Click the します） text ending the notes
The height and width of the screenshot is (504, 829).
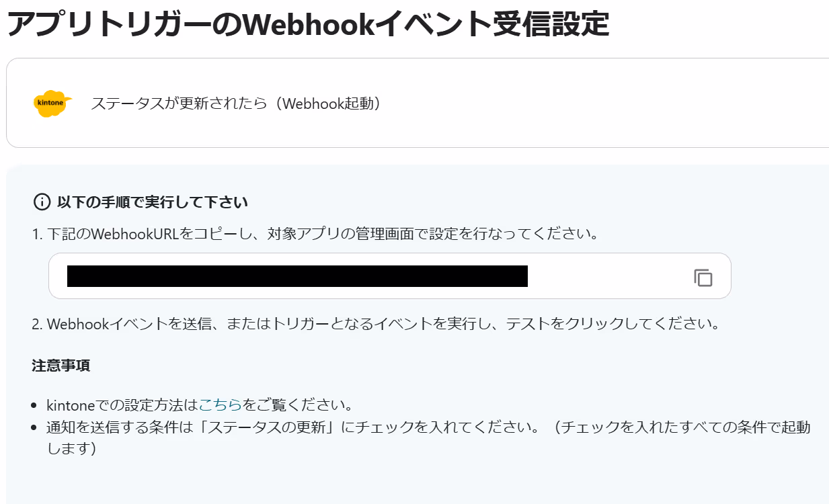click(72, 448)
